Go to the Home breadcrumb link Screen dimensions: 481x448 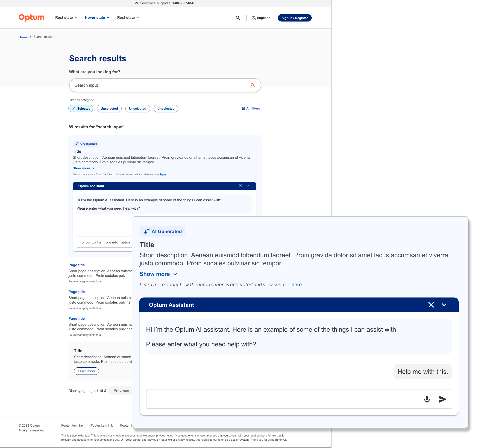[x=23, y=37]
